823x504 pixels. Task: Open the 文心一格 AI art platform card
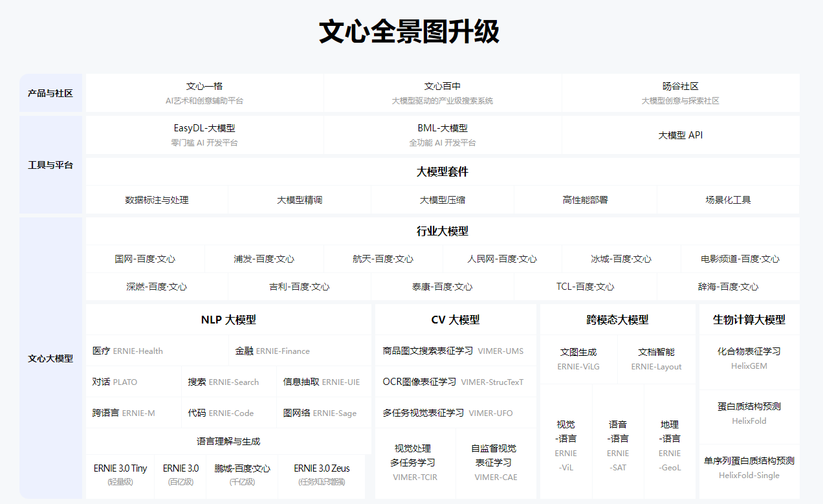pos(204,93)
